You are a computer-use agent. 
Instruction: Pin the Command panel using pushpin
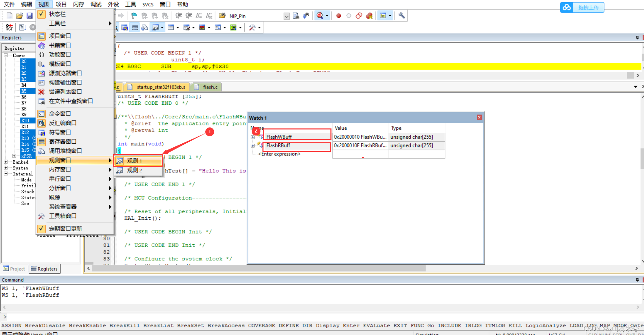click(637, 280)
